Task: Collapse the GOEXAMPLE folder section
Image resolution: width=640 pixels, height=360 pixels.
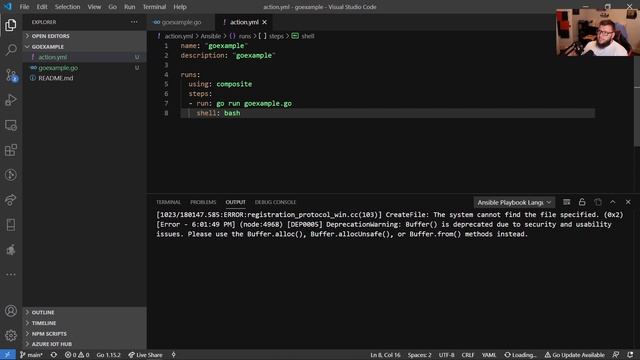Action: click(x=84, y=47)
